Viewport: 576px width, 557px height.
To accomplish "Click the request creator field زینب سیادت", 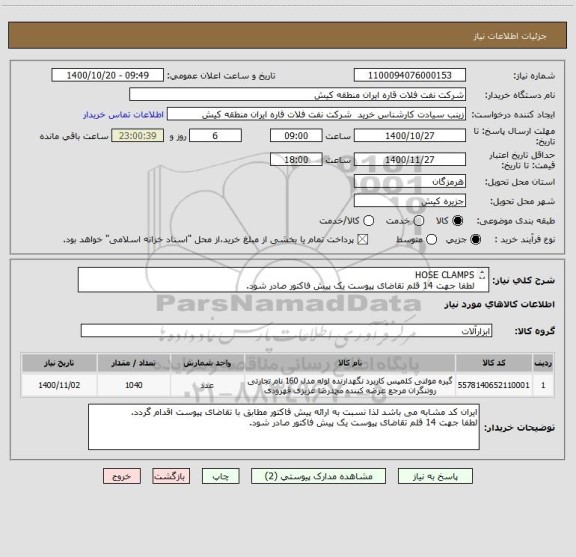I will click(316, 114).
